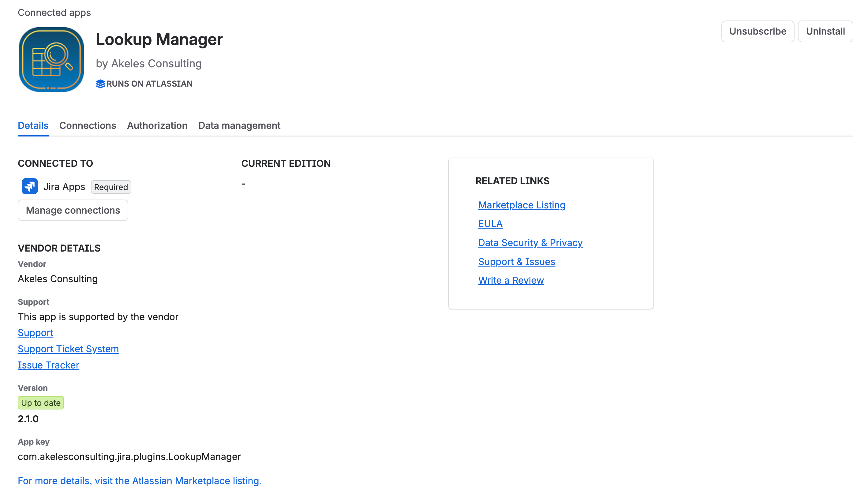
Task: Click the by Akeles Consulting subtitle
Action: tap(149, 63)
